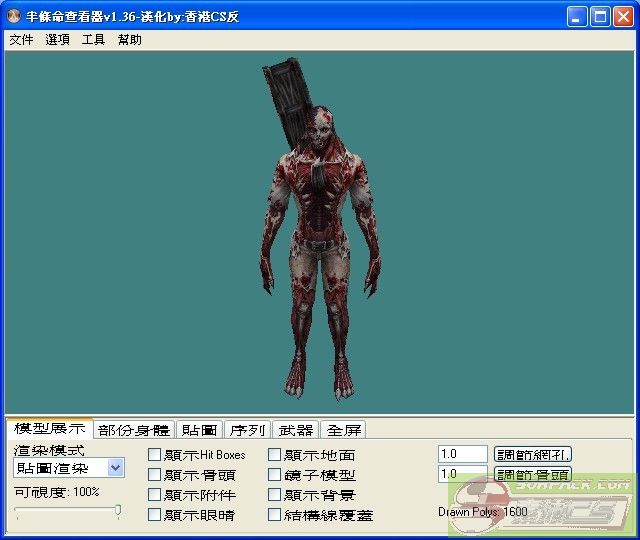
Task: Click the 可視度 opacity slider
Action: pyautogui.click(x=68, y=511)
